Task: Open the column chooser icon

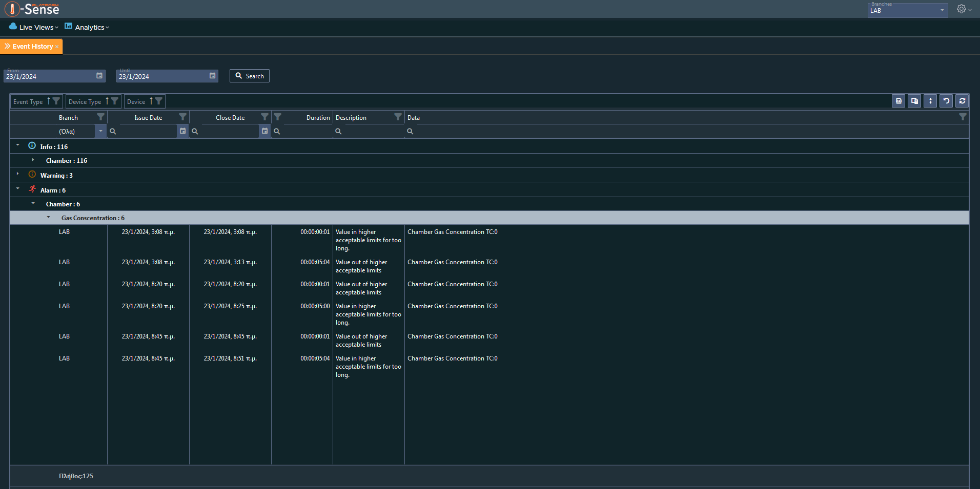Action: click(914, 101)
